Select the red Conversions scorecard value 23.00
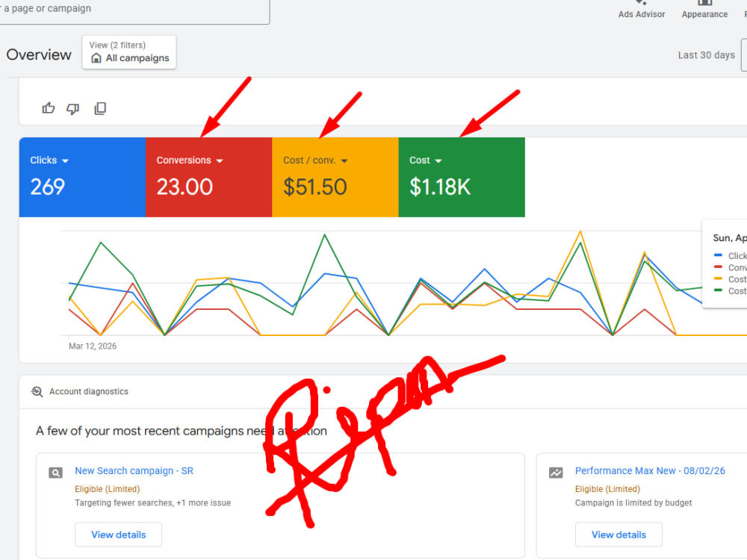Screen dimensions: 747x560 point(185,187)
